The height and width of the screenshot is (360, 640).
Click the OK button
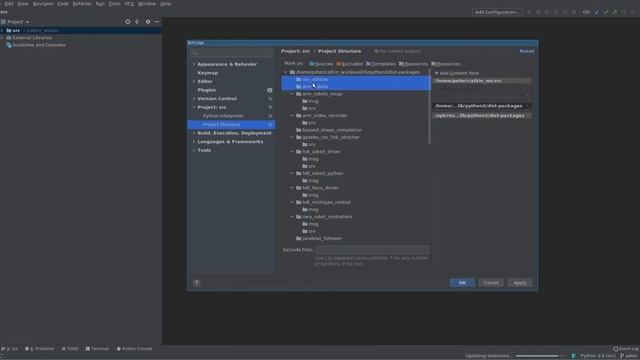462,283
